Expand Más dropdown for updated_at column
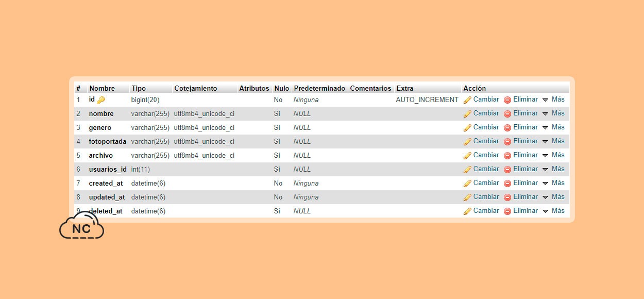The width and height of the screenshot is (644, 299). point(553,197)
